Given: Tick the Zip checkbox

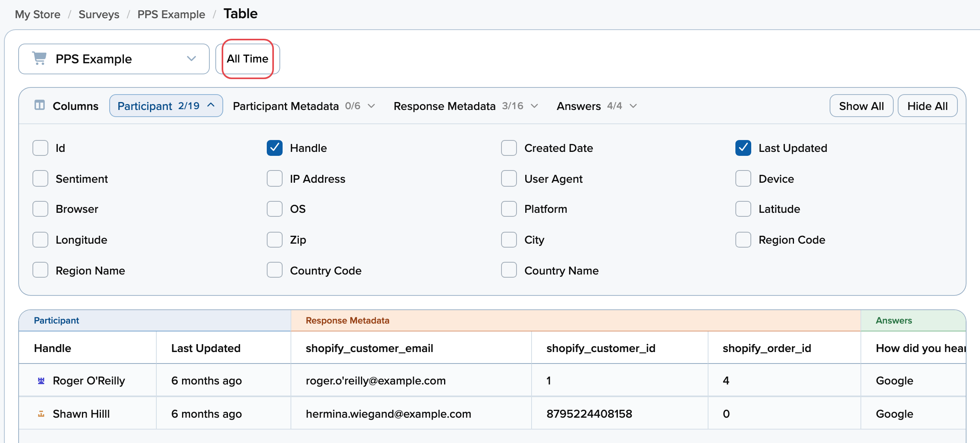Looking at the screenshot, I should click(275, 240).
